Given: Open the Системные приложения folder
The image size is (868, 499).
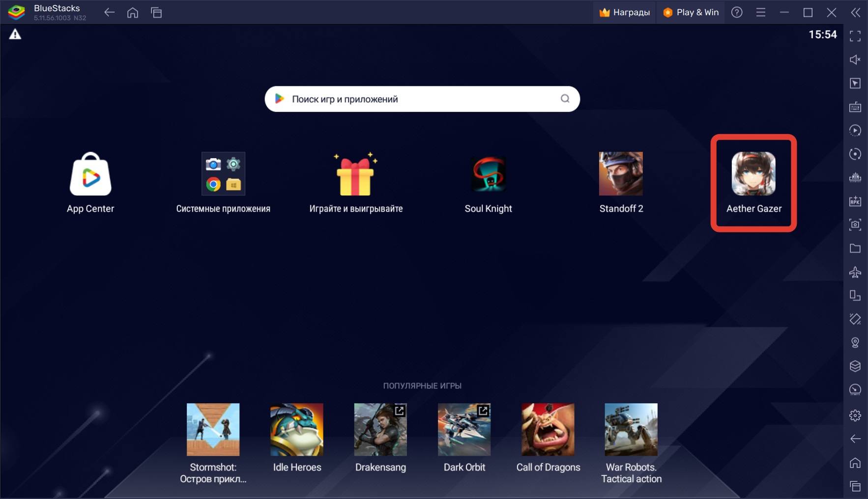Looking at the screenshot, I should pos(223,174).
